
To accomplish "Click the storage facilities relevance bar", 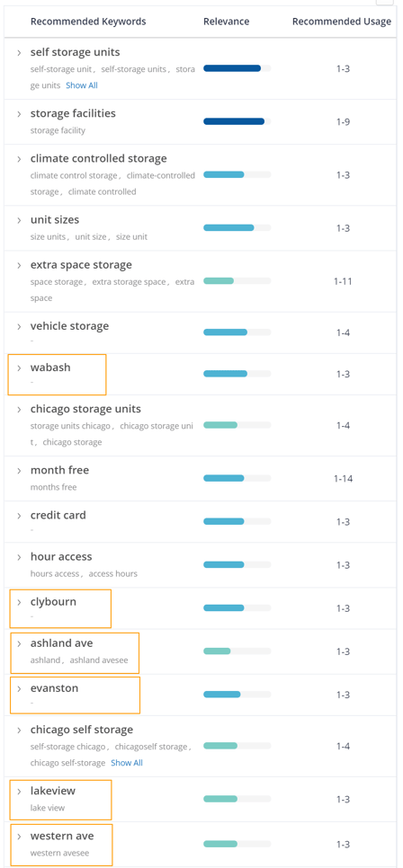I will 237,121.
